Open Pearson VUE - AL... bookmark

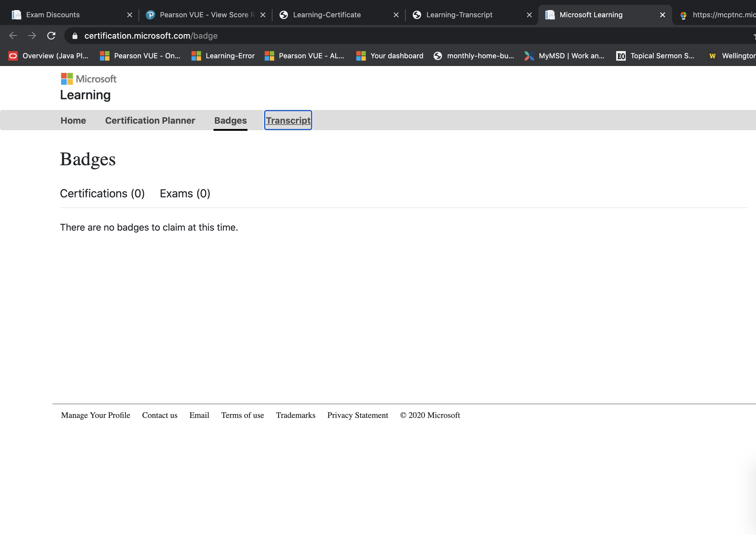(305, 56)
